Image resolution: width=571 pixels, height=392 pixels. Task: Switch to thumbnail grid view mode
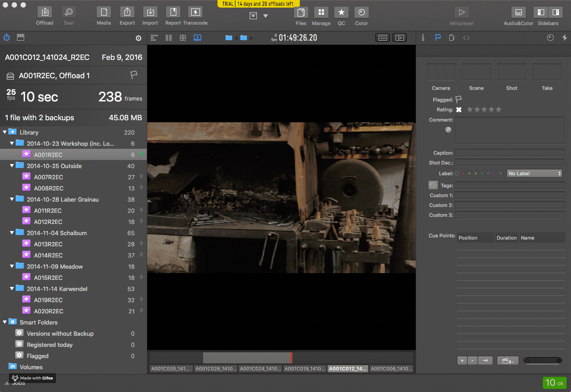pyautogui.click(x=183, y=38)
